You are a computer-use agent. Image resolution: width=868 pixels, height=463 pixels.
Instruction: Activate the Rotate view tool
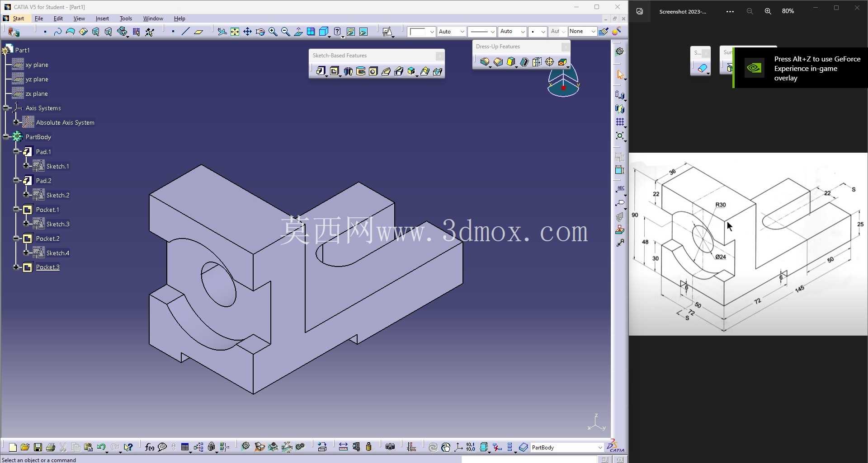click(260, 32)
